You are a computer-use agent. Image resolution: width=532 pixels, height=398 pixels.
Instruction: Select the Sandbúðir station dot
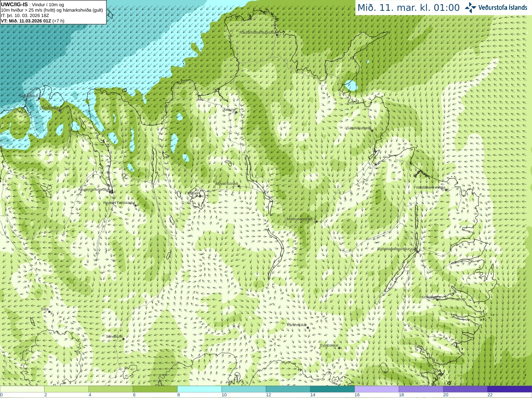(x=123, y=339)
